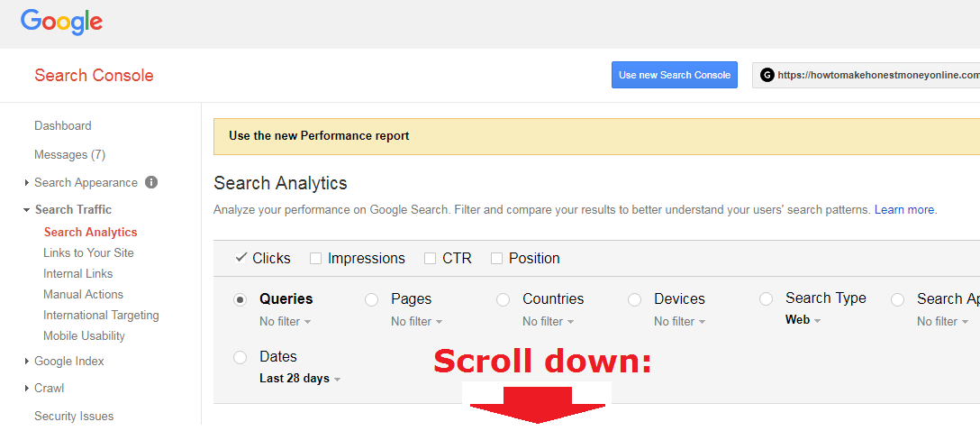
Task: Click the Use new Search Console button
Action: point(675,75)
